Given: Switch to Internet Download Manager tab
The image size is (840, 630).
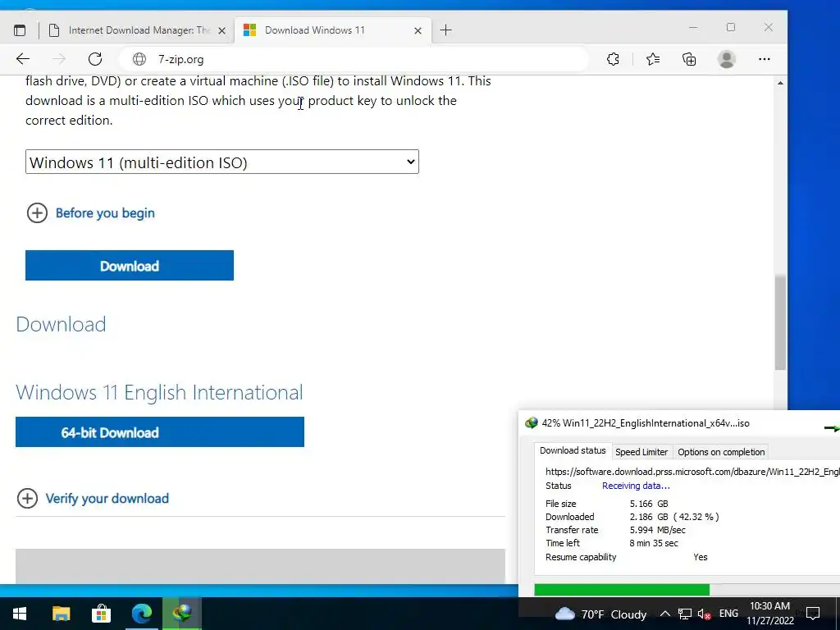Looking at the screenshot, I should (x=137, y=30).
